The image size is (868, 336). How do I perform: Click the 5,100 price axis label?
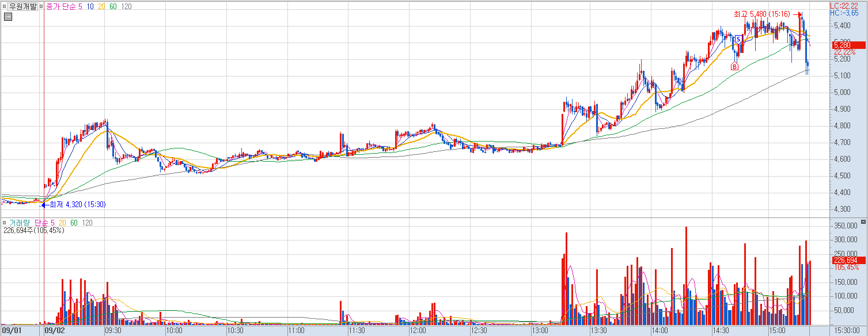(842, 76)
